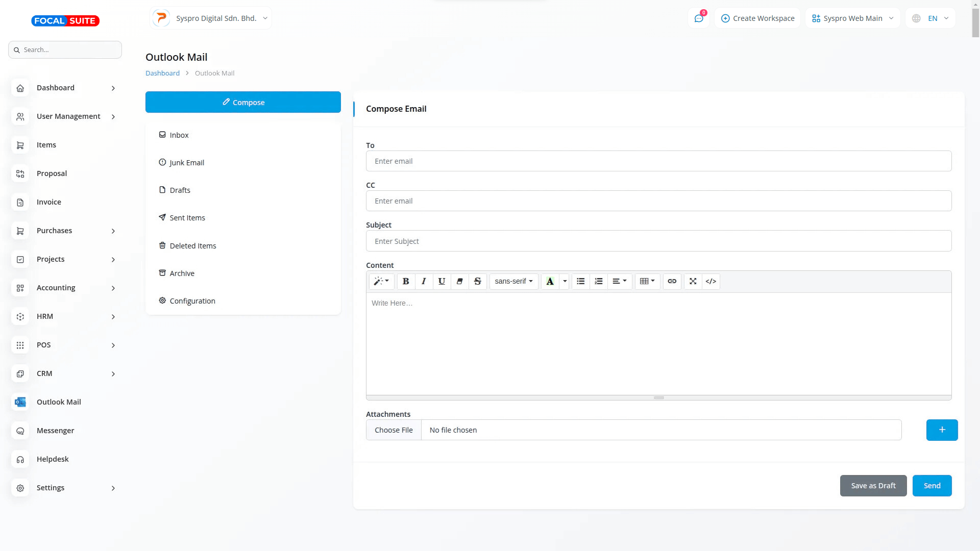Viewport: 980px width, 551px height.
Task: Switch editor to fullscreen mode
Action: click(693, 281)
